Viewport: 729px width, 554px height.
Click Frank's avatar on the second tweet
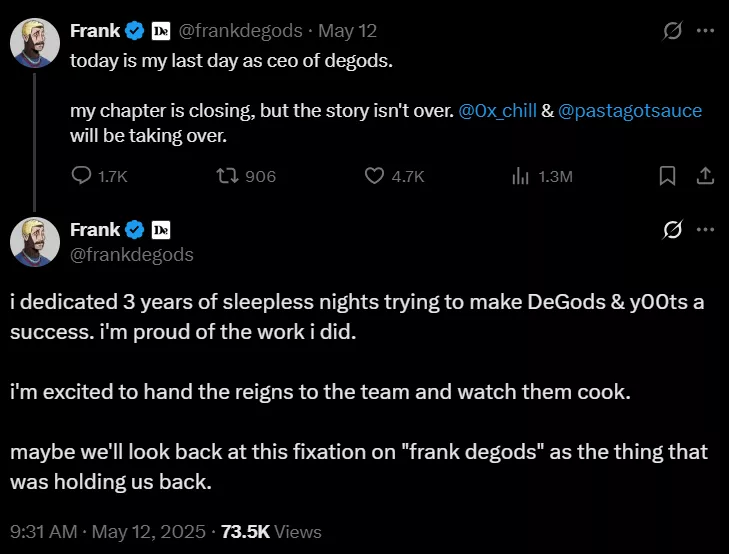pos(34,242)
